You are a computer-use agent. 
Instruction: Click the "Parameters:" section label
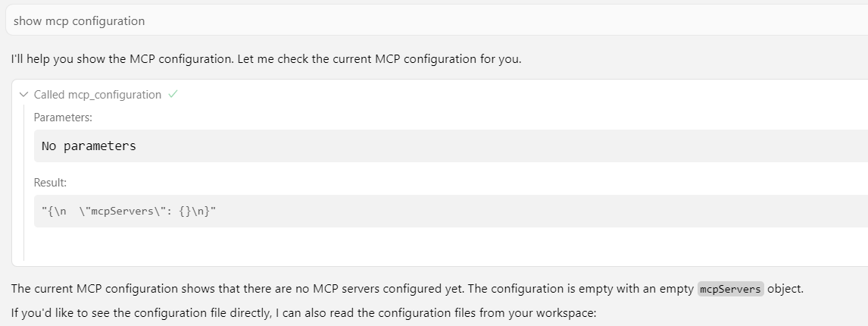coord(63,118)
